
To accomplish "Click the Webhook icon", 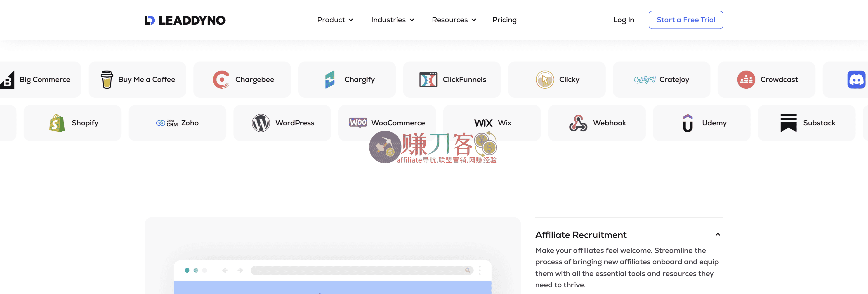I will tap(578, 123).
